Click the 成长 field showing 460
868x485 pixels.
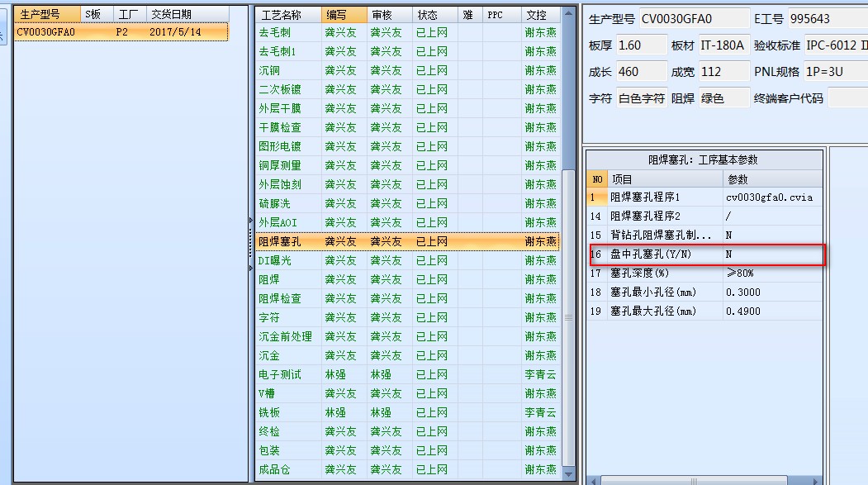642,72
